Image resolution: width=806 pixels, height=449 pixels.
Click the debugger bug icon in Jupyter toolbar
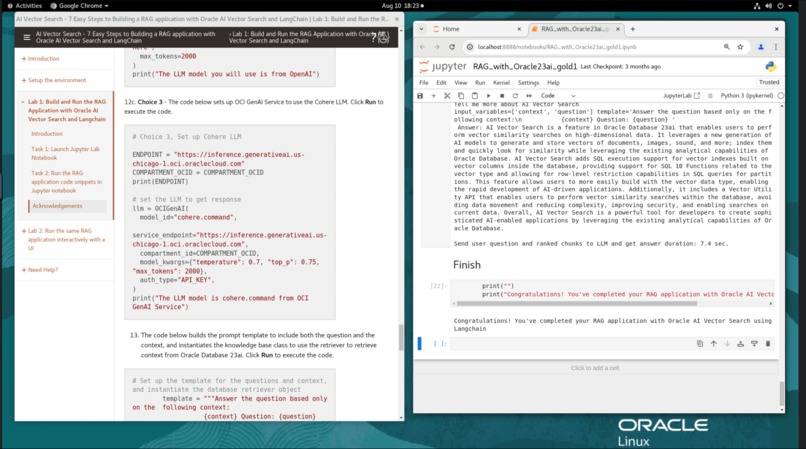point(710,96)
